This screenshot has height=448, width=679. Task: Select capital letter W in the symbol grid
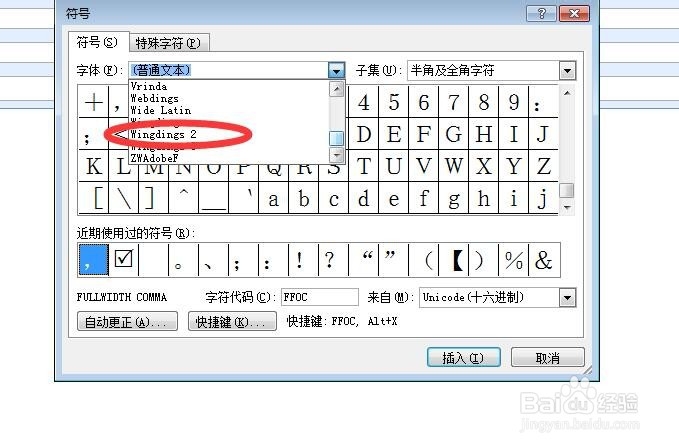click(453, 166)
